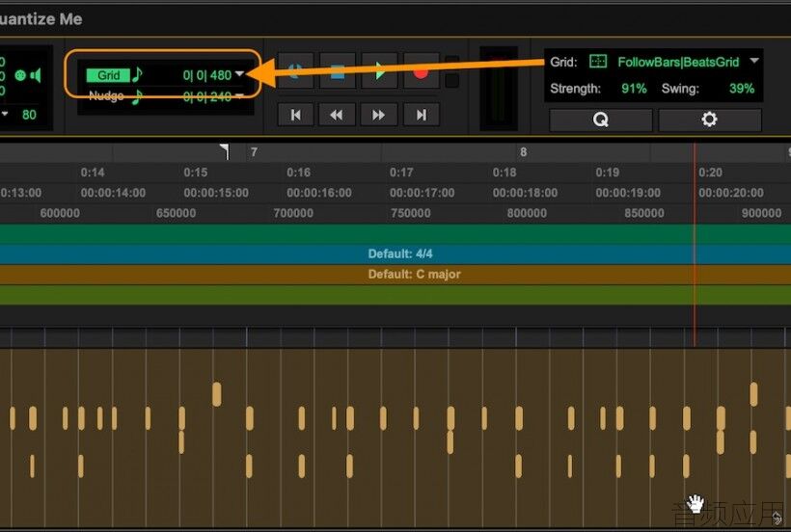Click the Default: C major key event
Image resolution: width=791 pixels, height=532 pixels.
(414, 274)
